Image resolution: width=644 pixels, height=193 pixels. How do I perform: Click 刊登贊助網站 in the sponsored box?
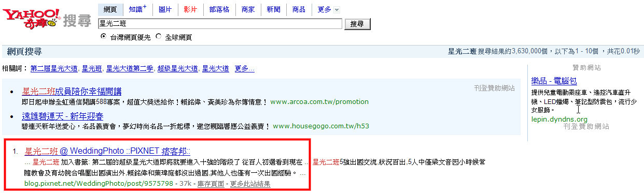[494, 88]
